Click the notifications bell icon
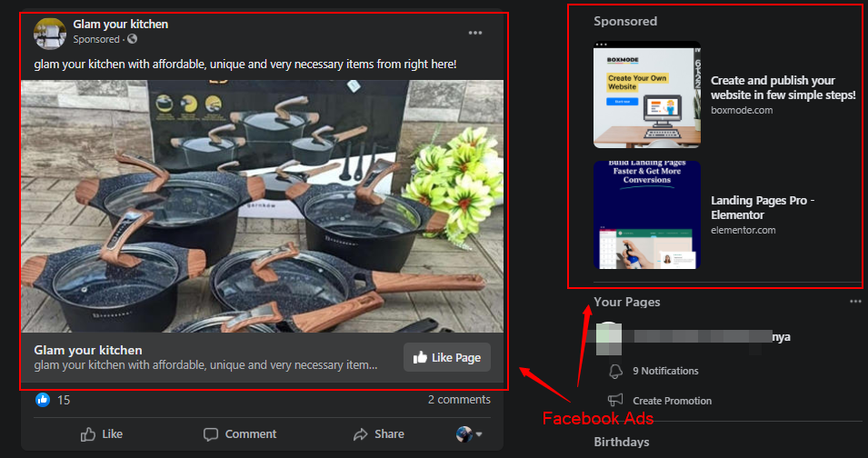Viewport: 868px width, 458px height. click(x=615, y=371)
